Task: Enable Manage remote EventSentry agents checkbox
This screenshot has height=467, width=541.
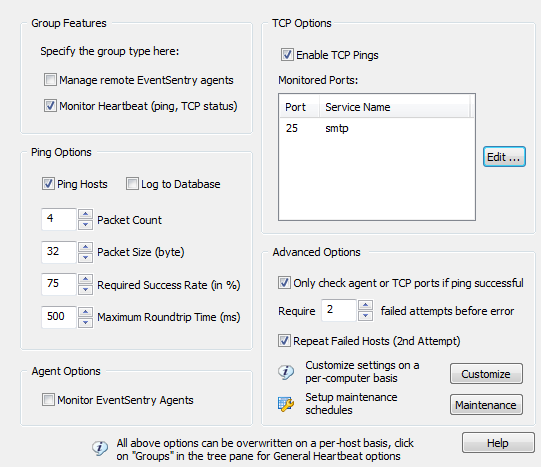Action: coord(50,80)
